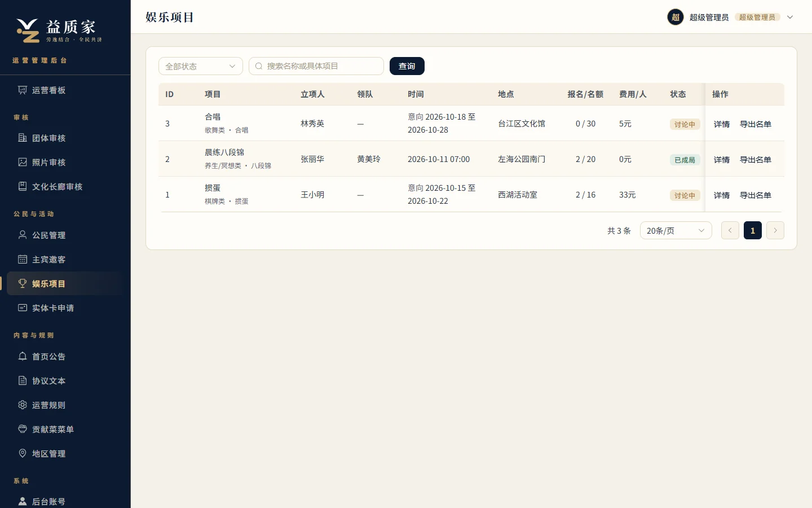Click the 公民管理 person icon
812x508 pixels.
[23, 235]
